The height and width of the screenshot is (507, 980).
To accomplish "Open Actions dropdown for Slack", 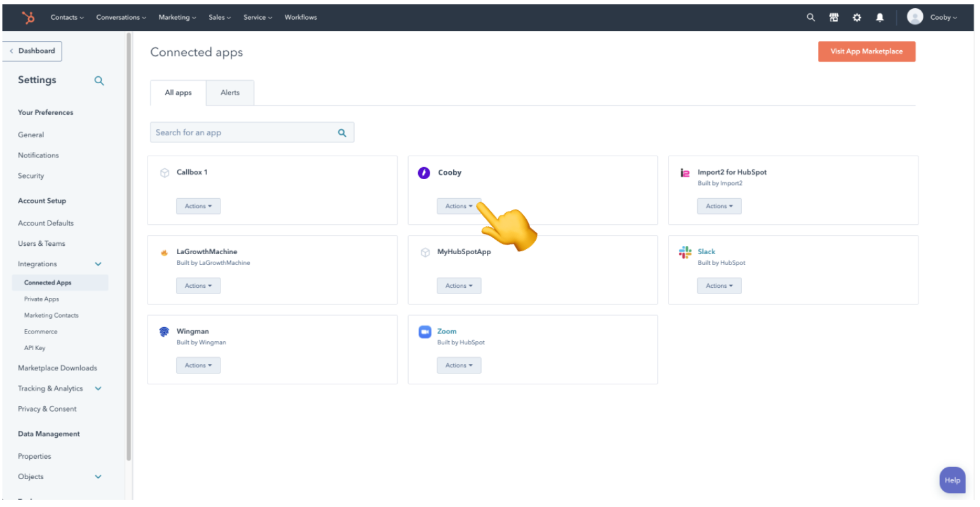I will click(x=719, y=286).
